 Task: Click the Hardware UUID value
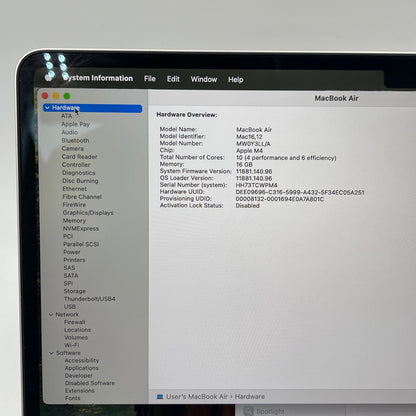click(x=300, y=192)
